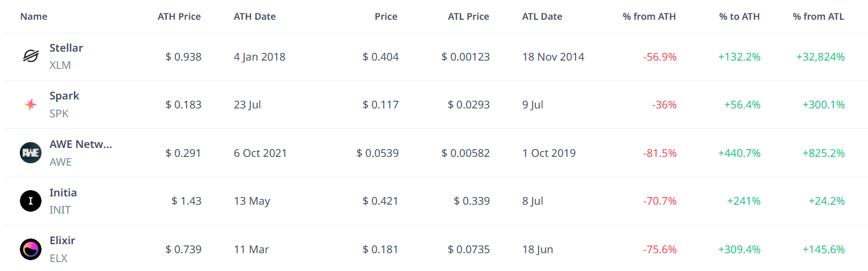Select Stellar's +32,824% from ATL value
Image resolution: width=868 pixels, height=271 pixels.
tap(821, 57)
